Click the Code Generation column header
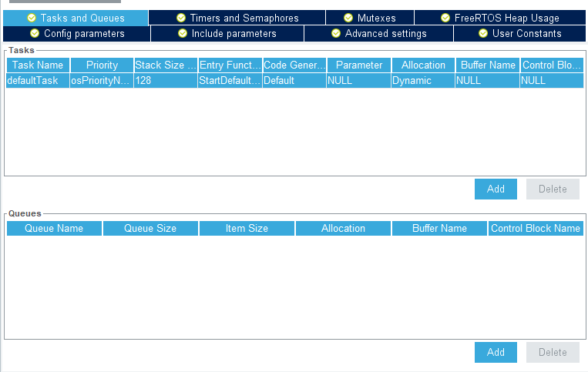The height and width of the screenshot is (372, 588). pos(294,65)
